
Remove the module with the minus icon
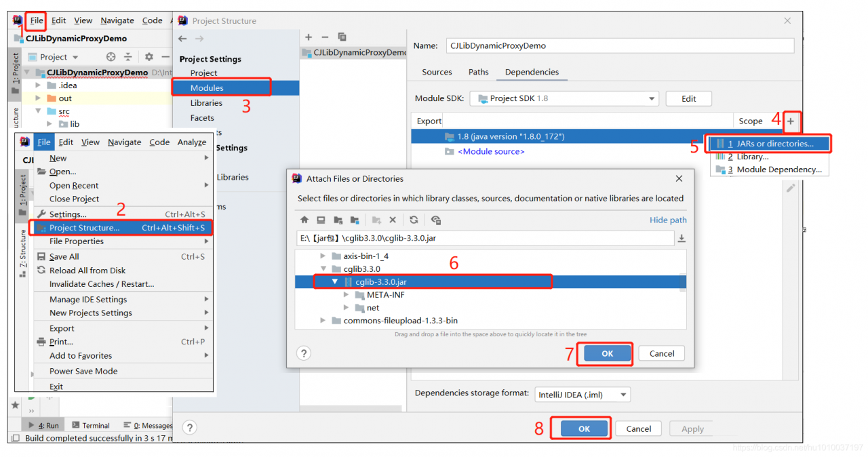325,37
